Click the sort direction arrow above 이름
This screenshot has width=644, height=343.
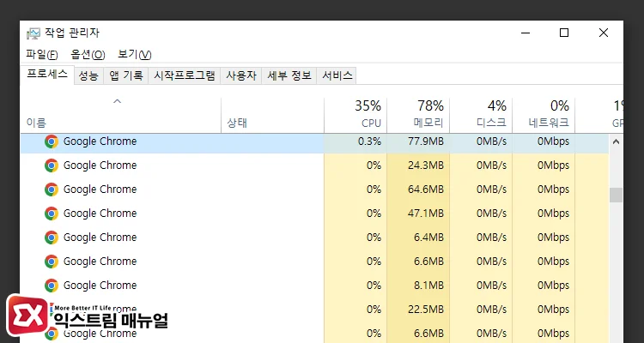(118, 101)
